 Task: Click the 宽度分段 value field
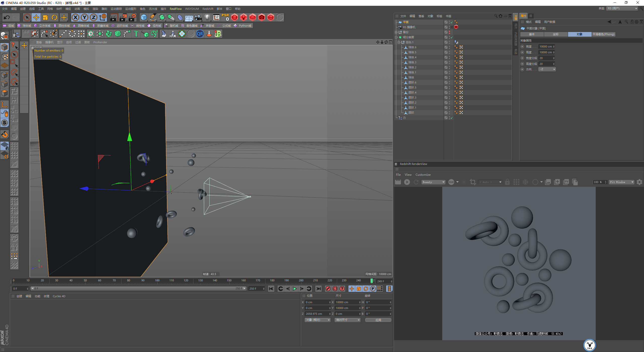click(545, 58)
